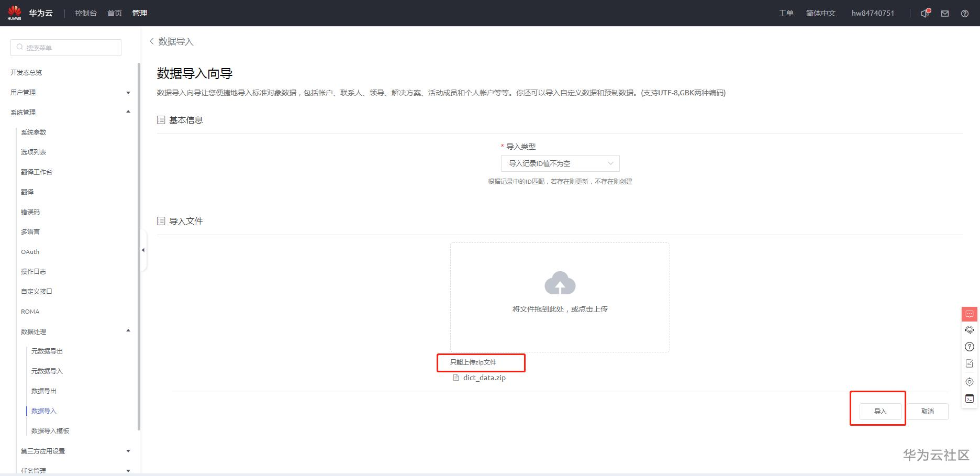Open the 控制台 top menu
The width and height of the screenshot is (980, 476).
[x=86, y=13]
